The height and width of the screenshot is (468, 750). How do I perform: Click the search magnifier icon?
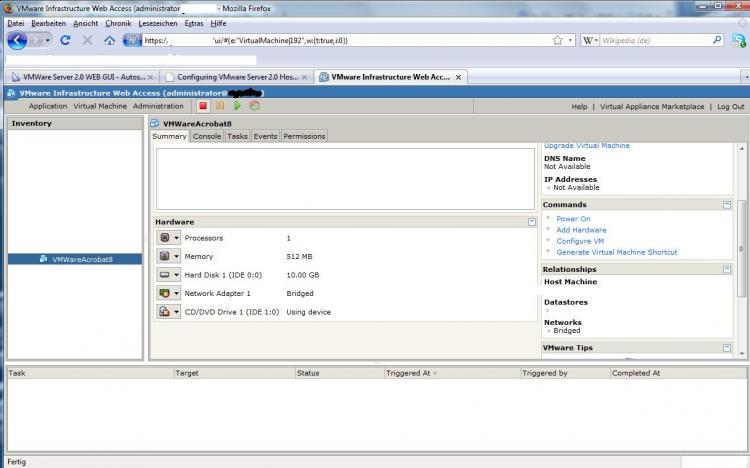click(717, 40)
